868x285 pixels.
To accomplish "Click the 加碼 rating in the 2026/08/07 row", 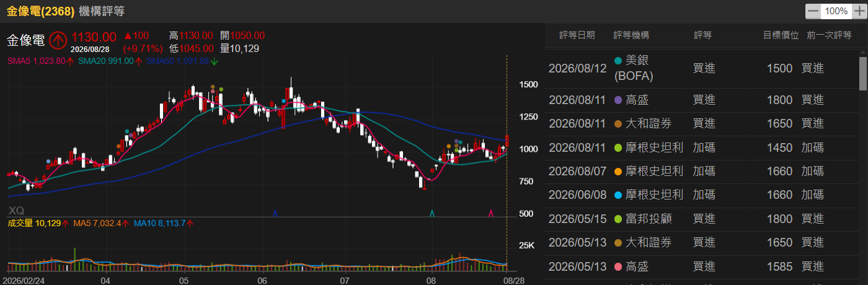I will point(704,172).
